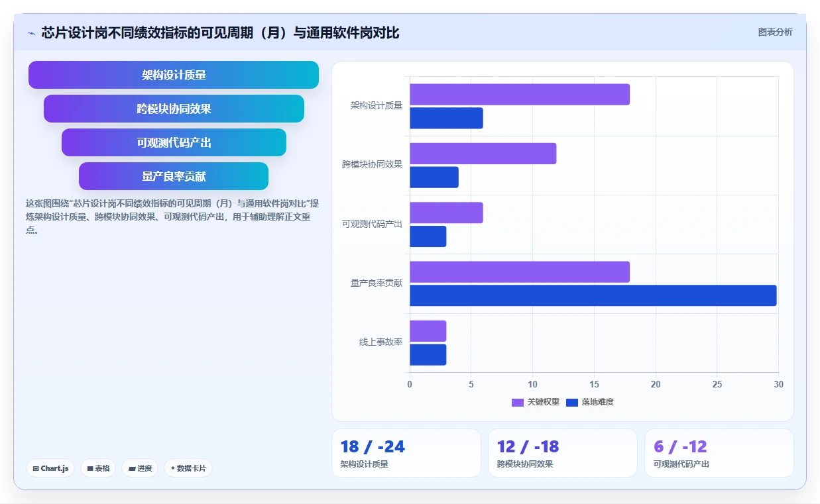
Task: Click the 进度 tag chip
Action: (x=140, y=468)
